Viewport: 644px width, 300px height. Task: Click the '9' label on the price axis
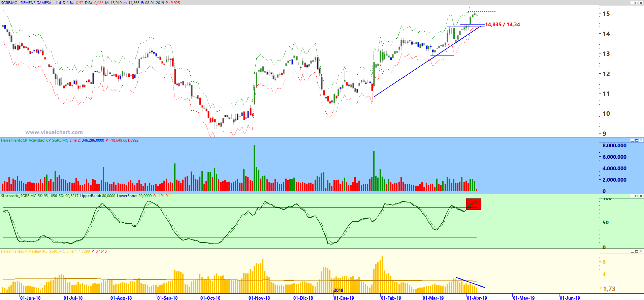604,134
